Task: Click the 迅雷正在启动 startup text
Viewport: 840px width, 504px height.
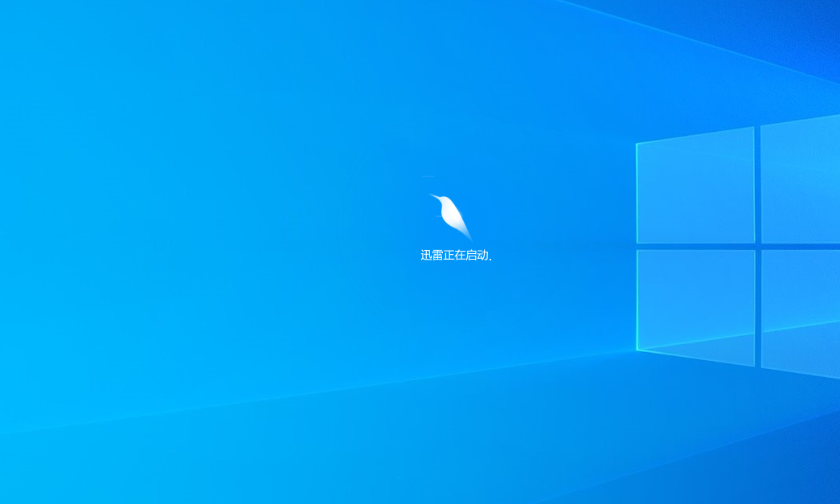Action: click(x=455, y=253)
